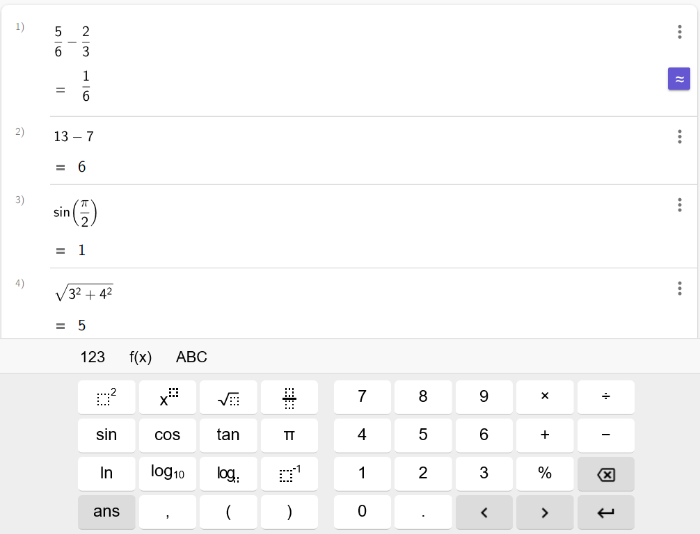Insert the x to the power key
Image resolution: width=700 pixels, height=534 pixels.
tap(167, 397)
